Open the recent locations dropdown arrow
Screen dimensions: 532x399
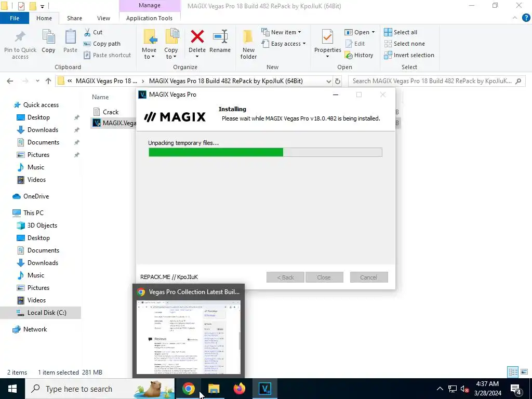coord(37,81)
